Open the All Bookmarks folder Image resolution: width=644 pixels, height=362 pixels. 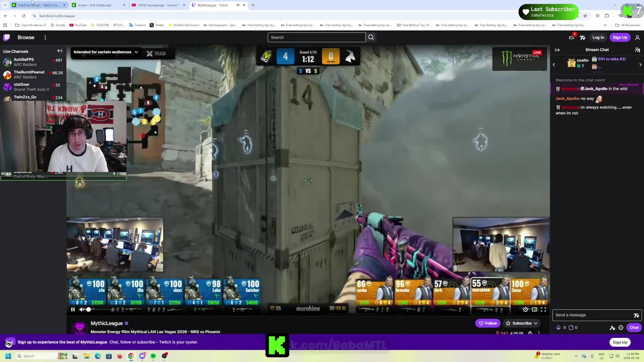click(x=628, y=25)
